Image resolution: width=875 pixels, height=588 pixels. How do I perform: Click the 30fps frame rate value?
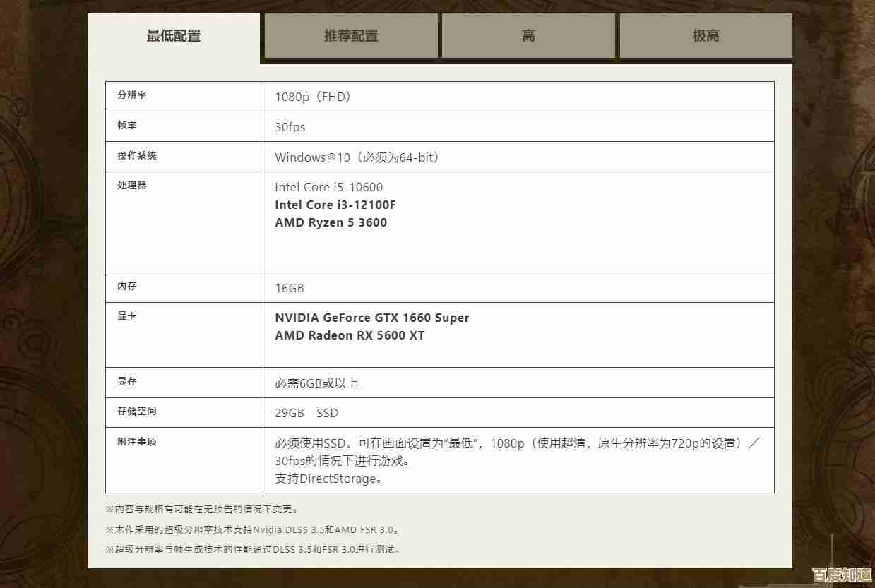point(290,128)
